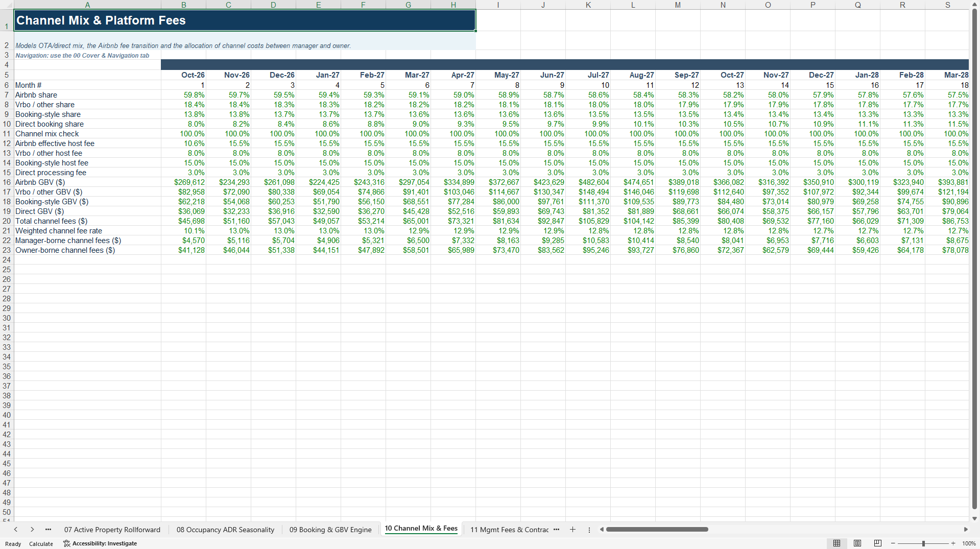The image size is (980, 549).
Task: Click the Channel mix check label
Action: click(x=47, y=134)
